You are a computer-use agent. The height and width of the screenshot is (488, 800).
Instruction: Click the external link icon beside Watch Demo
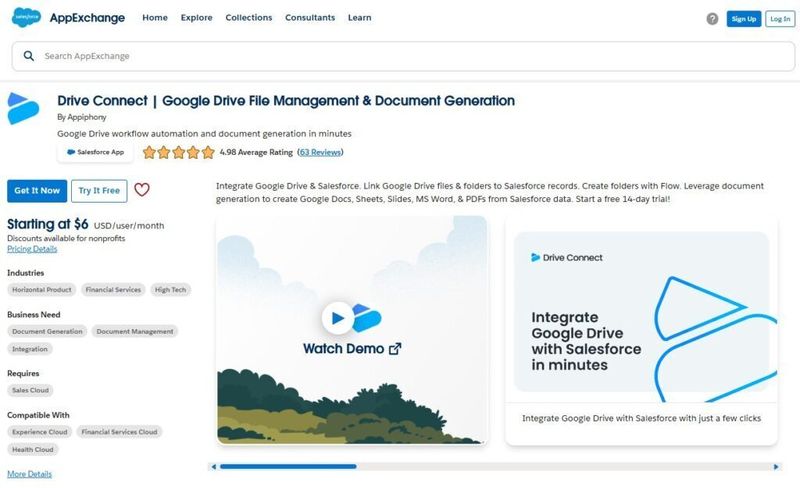[x=395, y=349]
